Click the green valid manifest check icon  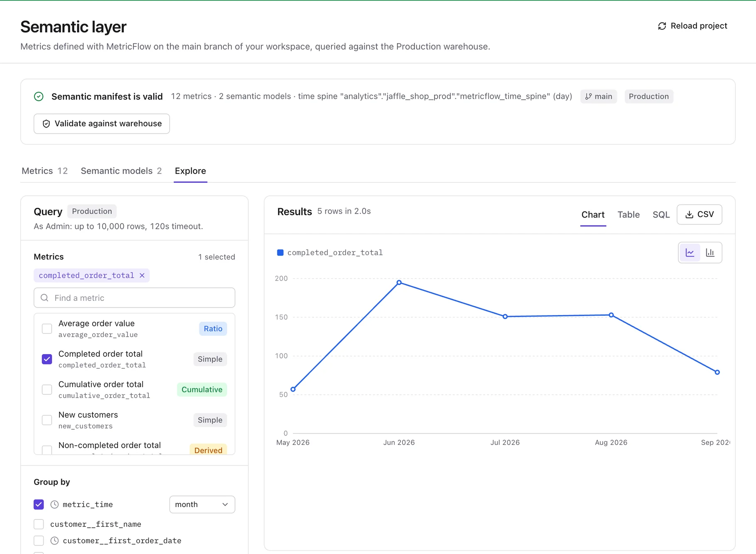(x=39, y=96)
